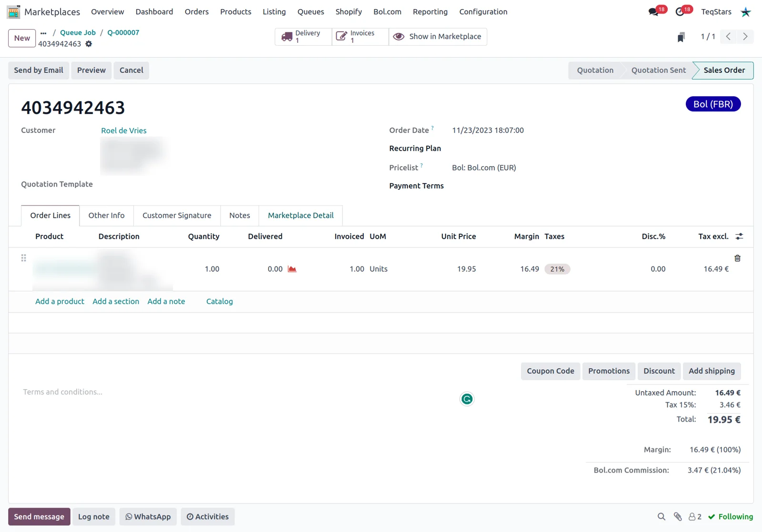The height and width of the screenshot is (532, 762).
Task: Click the Discount button
Action: 659,371
